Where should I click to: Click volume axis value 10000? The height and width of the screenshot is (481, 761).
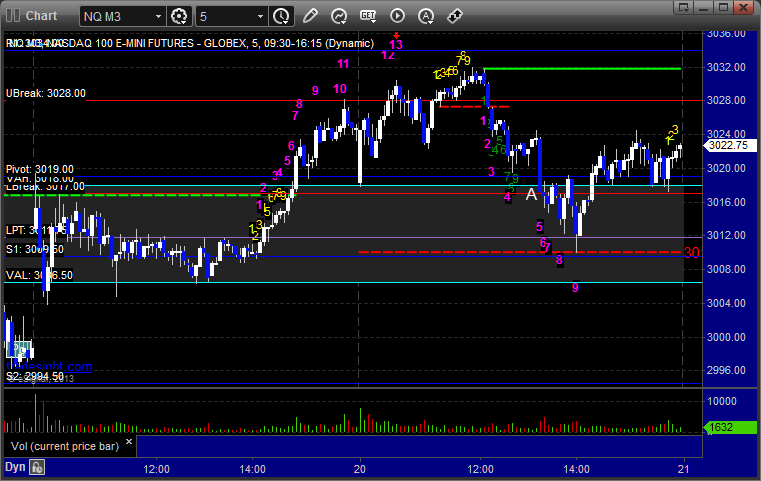click(x=722, y=401)
